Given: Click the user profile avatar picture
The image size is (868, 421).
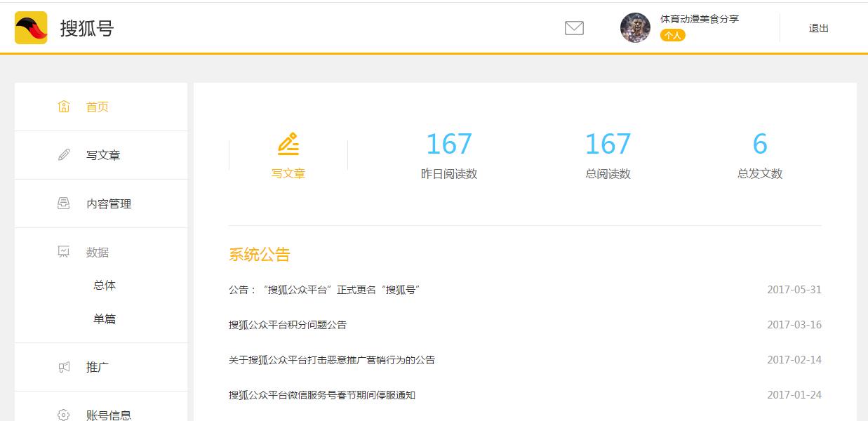Looking at the screenshot, I should tap(635, 28).
